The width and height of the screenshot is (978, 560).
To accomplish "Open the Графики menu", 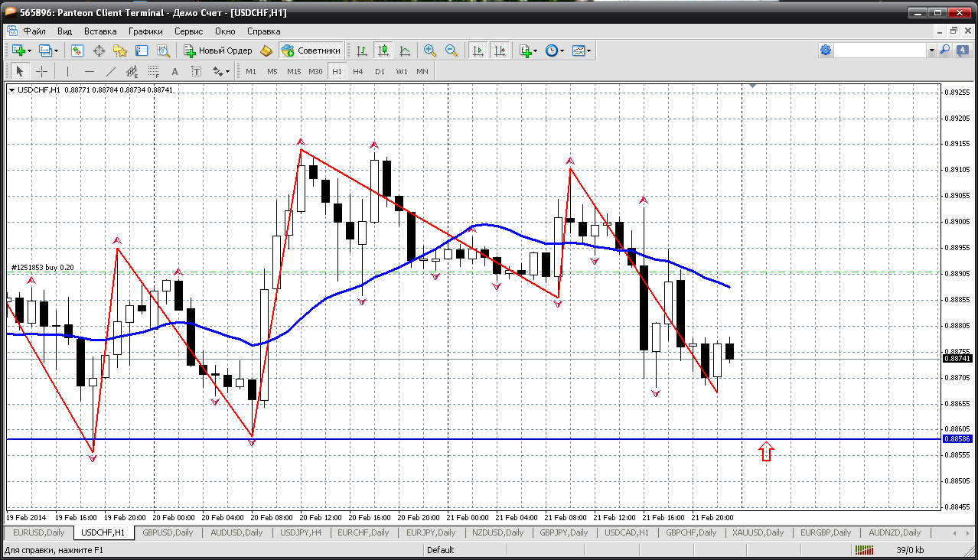I will [145, 31].
